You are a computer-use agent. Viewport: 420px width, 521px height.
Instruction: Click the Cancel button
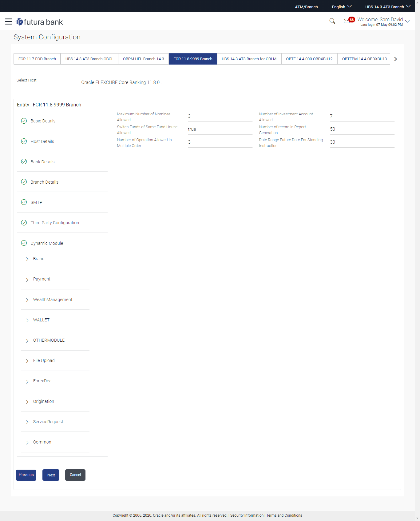[x=75, y=475]
